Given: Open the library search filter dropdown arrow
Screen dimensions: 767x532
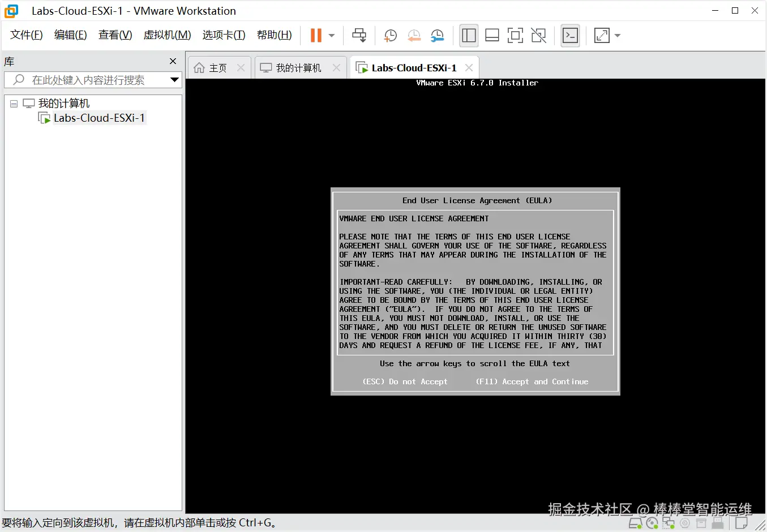Looking at the screenshot, I should (175, 80).
